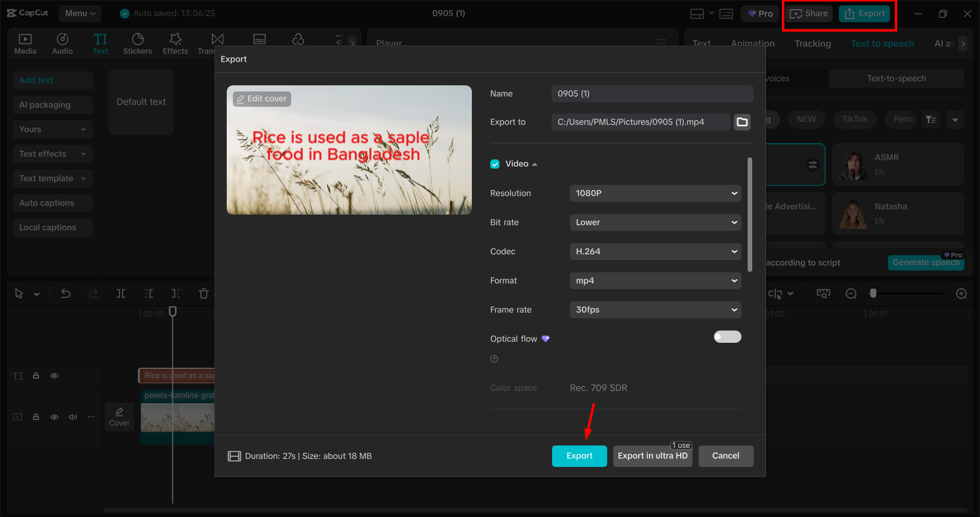The image size is (980, 517).
Task: Click the Delete trash icon in timeline toolbar
Action: [203, 294]
